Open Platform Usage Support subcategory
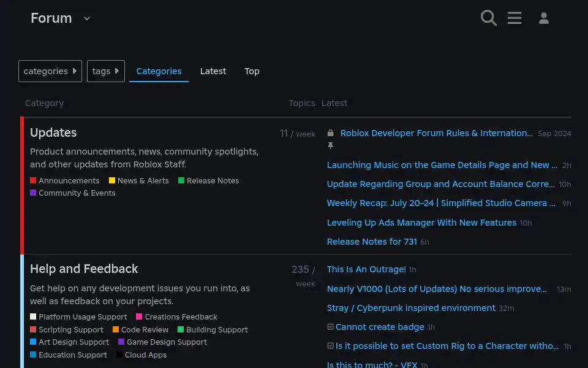Image resolution: width=588 pixels, height=368 pixels. tap(83, 317)
